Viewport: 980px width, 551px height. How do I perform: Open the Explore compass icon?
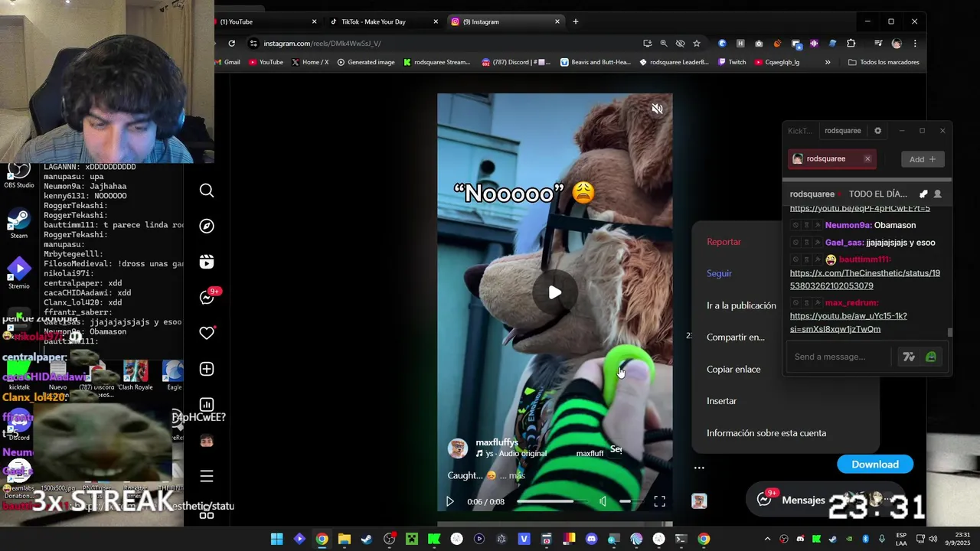click(207, 226)
